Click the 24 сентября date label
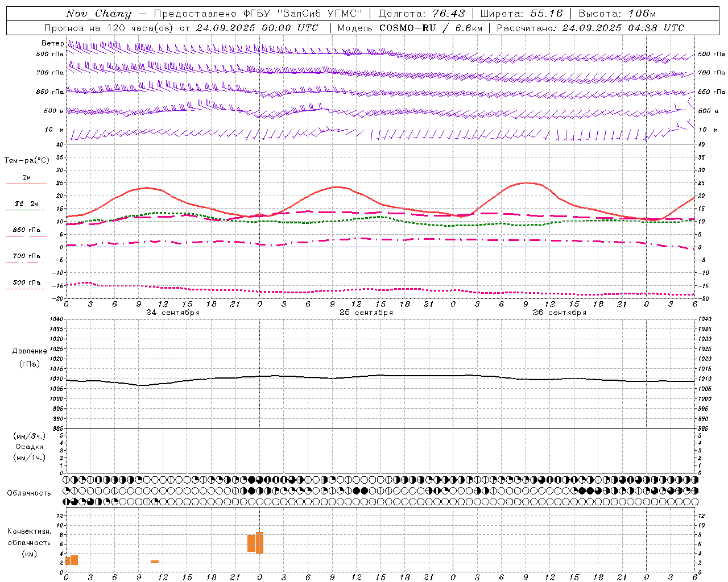The width and height of the screenshot is (728, 582). 172,313
